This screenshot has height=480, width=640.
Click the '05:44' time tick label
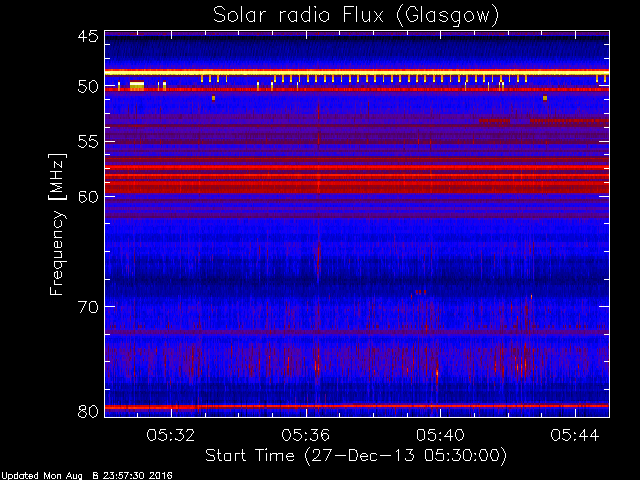click(575, 435)
